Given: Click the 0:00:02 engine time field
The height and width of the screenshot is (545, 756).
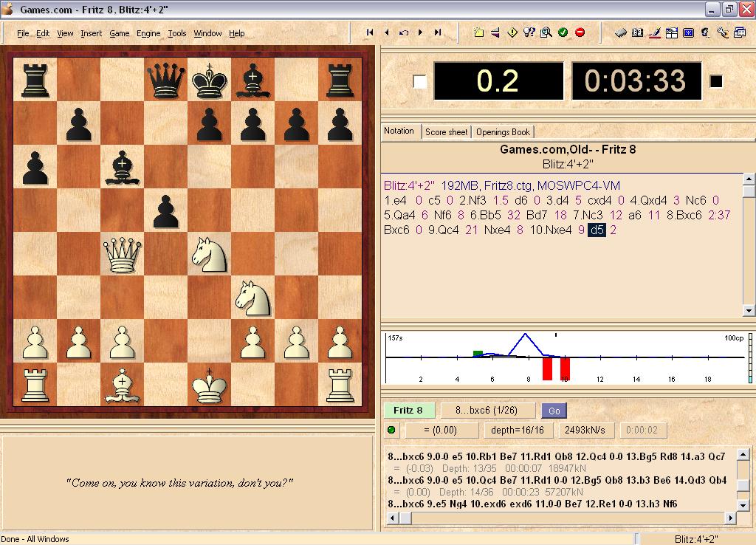Looking at the screenshot, I should [x=642, y=430].
